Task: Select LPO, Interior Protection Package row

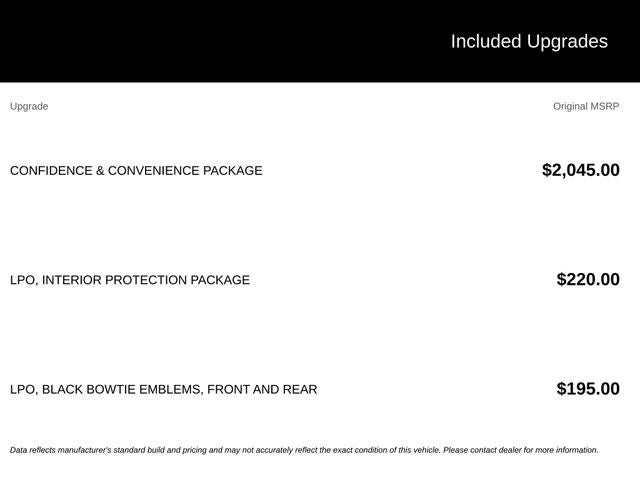Action: coord(315,280)
